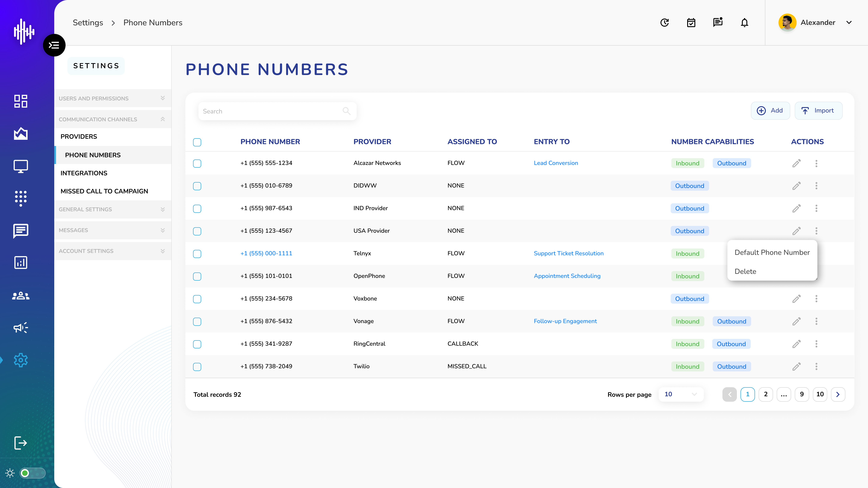The height and width of the screenshot is (488, 868).
Task: Expand Messages settings section
Action: (x=113, y=230)
